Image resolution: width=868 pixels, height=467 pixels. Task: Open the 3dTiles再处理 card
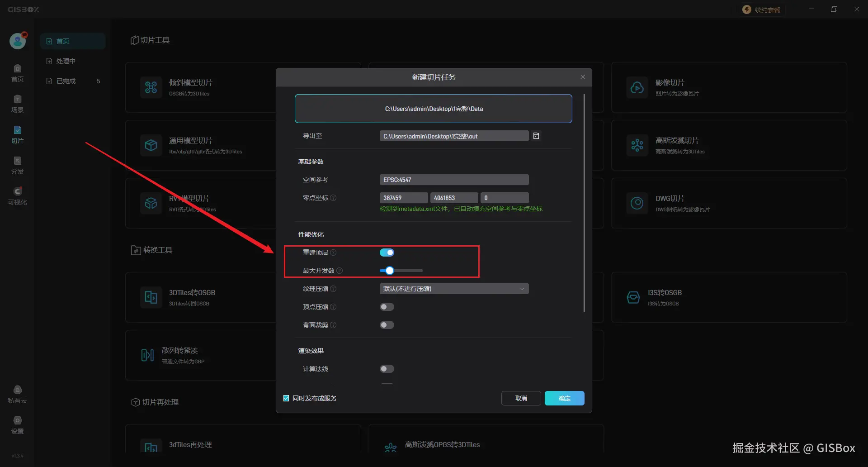(243, 438)
